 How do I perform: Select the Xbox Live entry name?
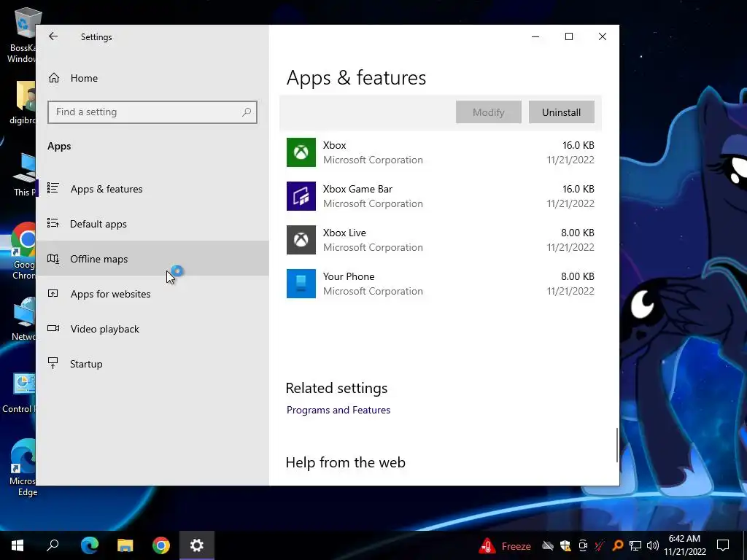(344, 233)
